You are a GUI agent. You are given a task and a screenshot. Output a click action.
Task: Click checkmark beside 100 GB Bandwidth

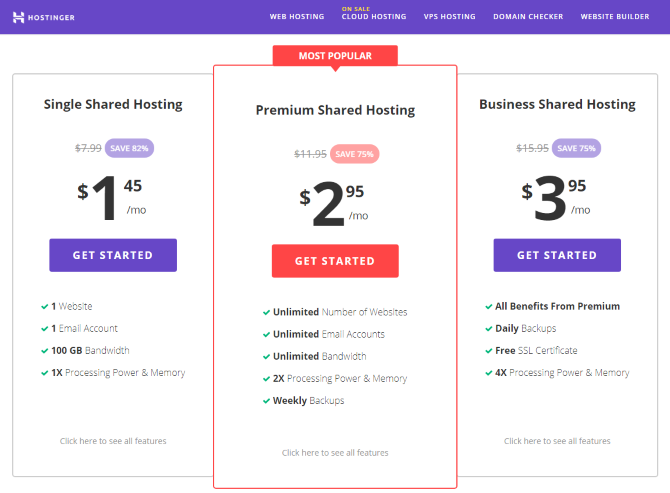pos(44,351)
